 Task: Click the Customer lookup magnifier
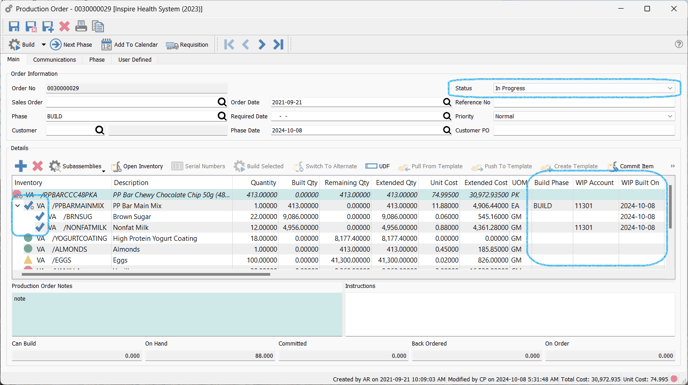coord(100,130)
